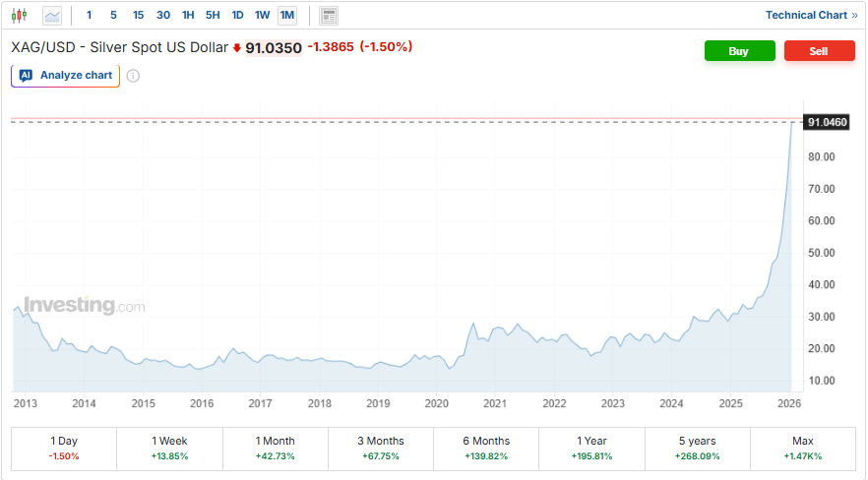Click the red down arrow price indicator
This screenshot has width=868, height=480.
coord(237,47)
